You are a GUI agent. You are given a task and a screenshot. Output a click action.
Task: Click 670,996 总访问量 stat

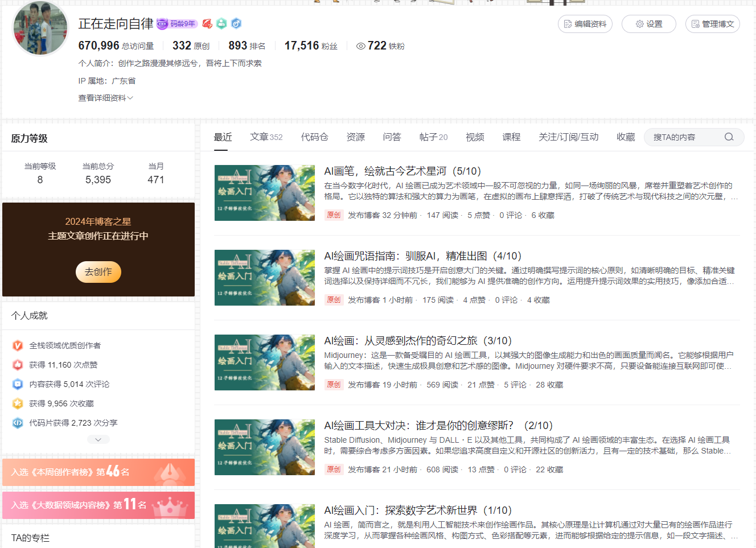pos(116,46)
